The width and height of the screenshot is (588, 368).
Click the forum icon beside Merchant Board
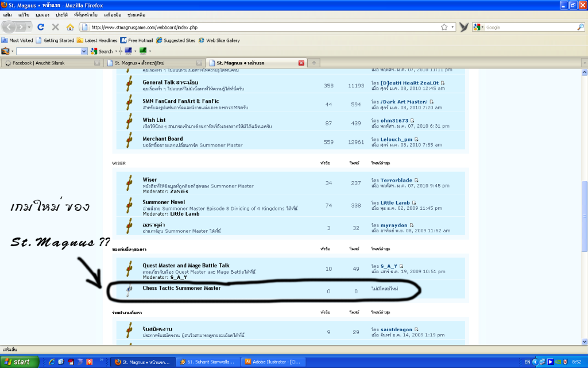[x=129, y=140]
